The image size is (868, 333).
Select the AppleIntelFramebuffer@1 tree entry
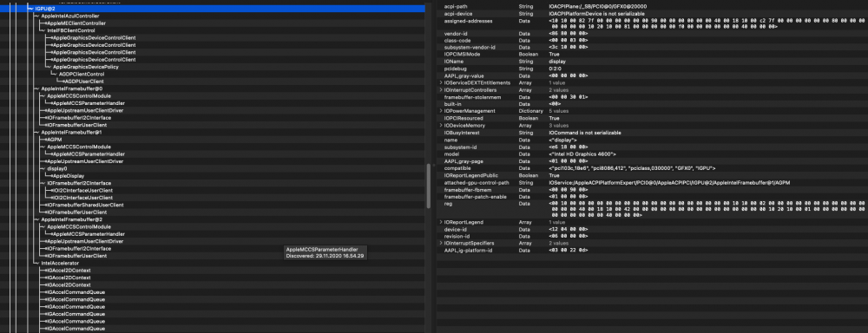click(72, 132)
